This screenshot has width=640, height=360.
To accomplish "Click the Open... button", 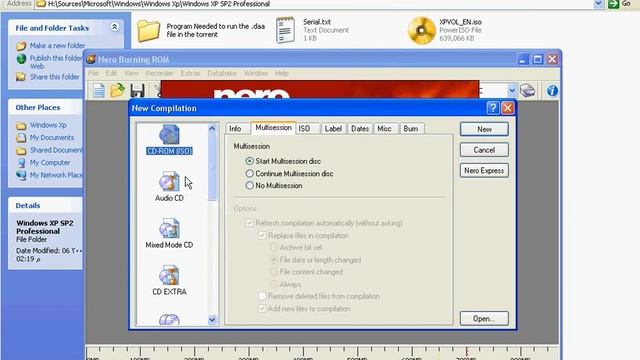I will [x=484, y=318].
